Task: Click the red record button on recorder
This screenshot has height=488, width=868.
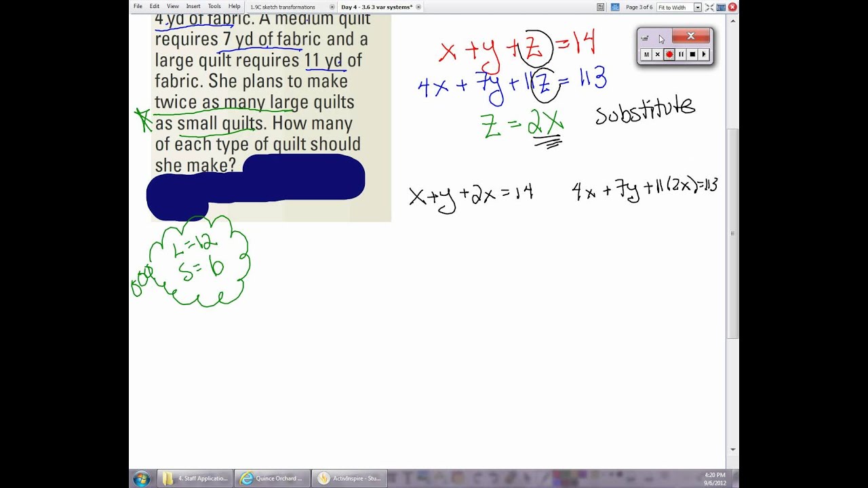Action: (x=669, y=54)
